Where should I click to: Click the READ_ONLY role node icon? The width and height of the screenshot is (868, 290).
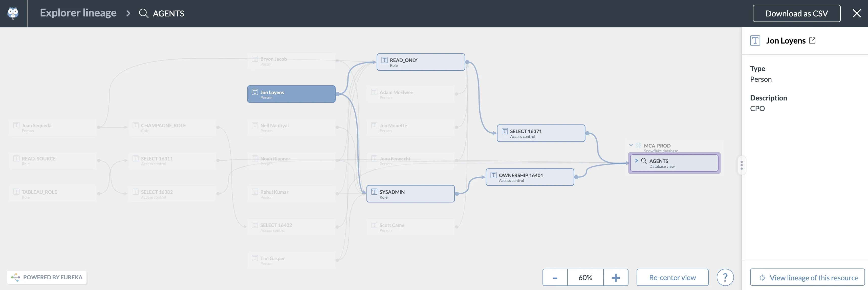(x=384, y=60)
